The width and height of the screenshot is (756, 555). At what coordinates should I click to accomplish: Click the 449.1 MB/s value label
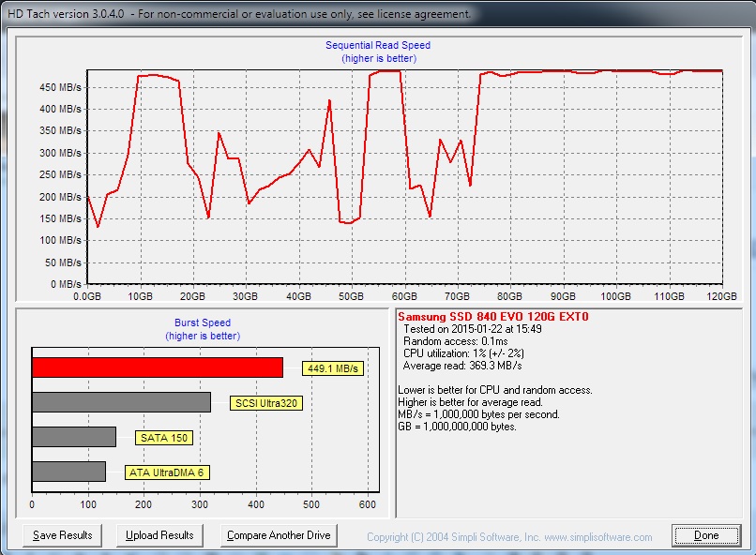(x=333, y=368)
